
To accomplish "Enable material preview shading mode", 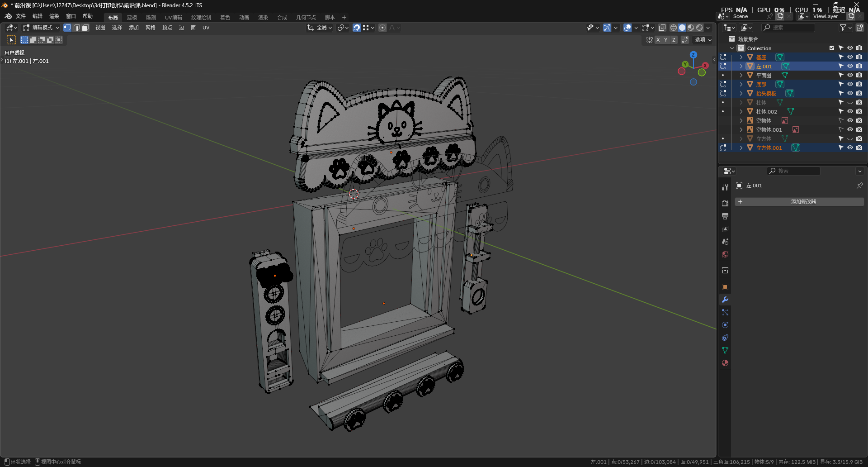I will click(x=691, y=28).
